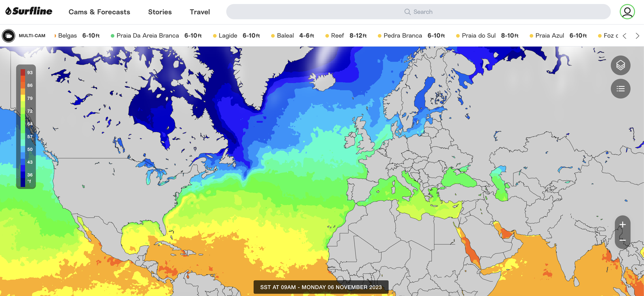The image size is (644, 296).
Task: Open the Stories menu
Action: coord(160,12)
